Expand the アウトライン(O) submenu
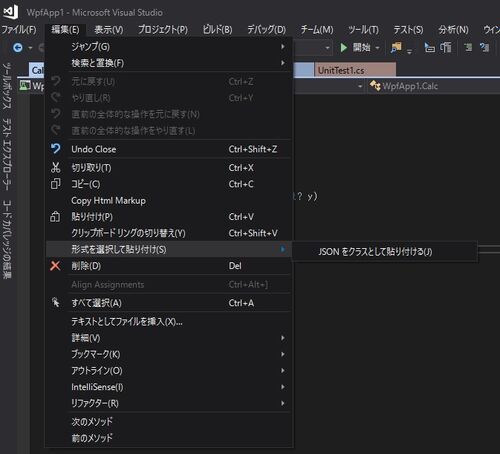Screen dimensions: 500x454 tap(169, 371)
